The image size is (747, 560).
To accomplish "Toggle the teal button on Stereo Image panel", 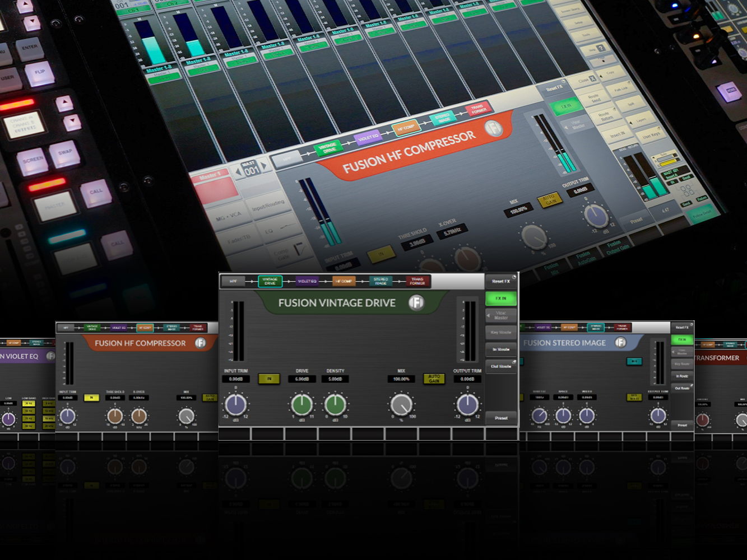I will 634,361.
